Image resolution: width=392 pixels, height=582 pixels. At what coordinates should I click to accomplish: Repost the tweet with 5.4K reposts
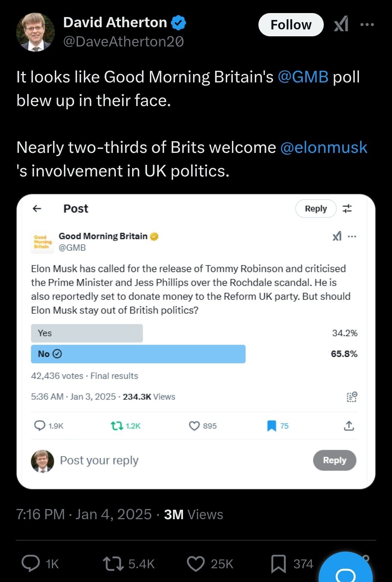coord(114,563)
